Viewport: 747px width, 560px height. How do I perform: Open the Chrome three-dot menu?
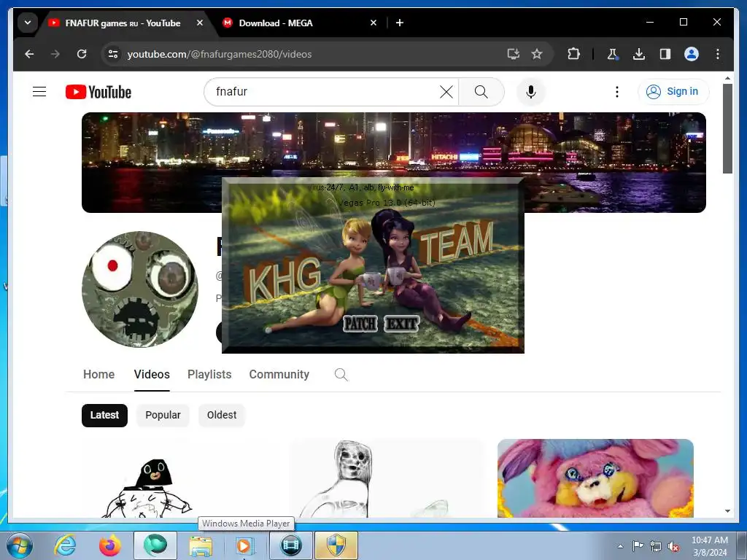click(x=718, y=54)
